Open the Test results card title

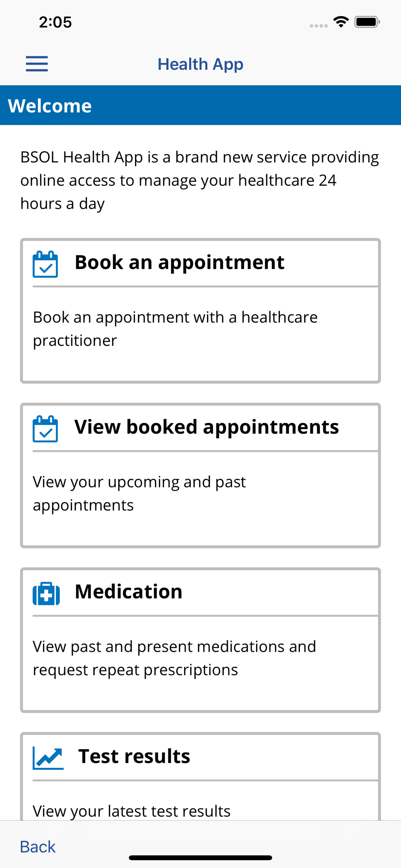pyautogui.click(x=134, y=756)
